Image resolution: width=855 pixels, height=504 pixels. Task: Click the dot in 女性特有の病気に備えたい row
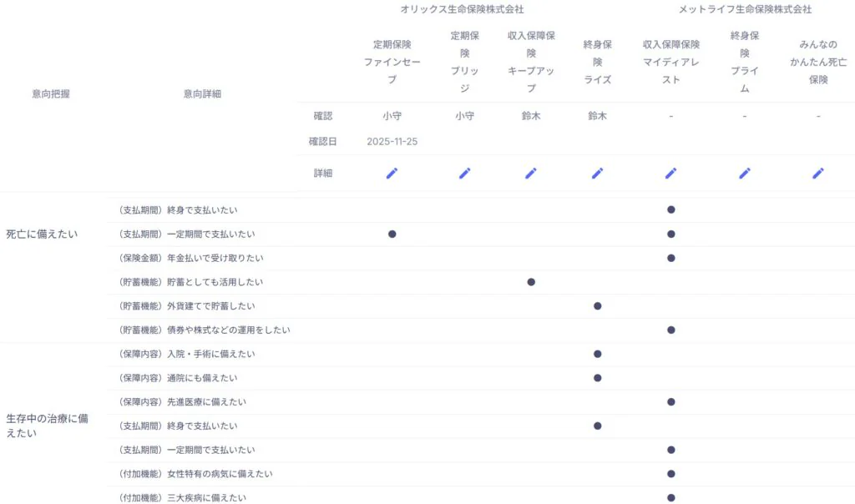click(x=671, y=474)
